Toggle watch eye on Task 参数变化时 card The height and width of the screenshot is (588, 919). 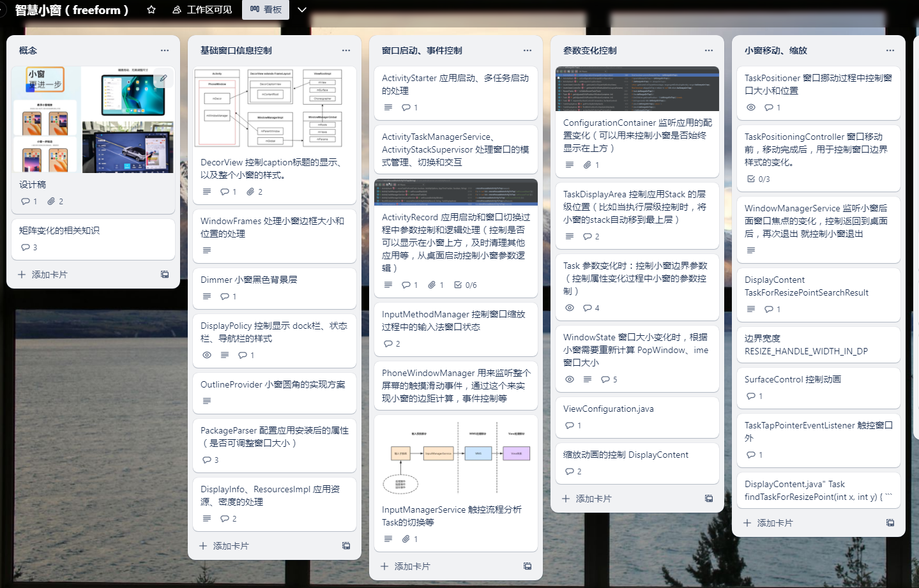pyautogui.click(x=570, y=308)
